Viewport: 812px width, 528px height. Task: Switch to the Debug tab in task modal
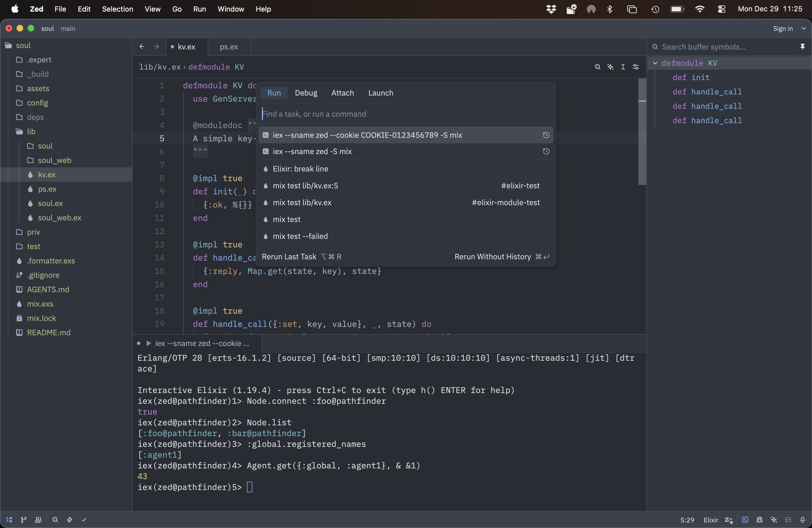pyautogui.click(x=306, y=93)
